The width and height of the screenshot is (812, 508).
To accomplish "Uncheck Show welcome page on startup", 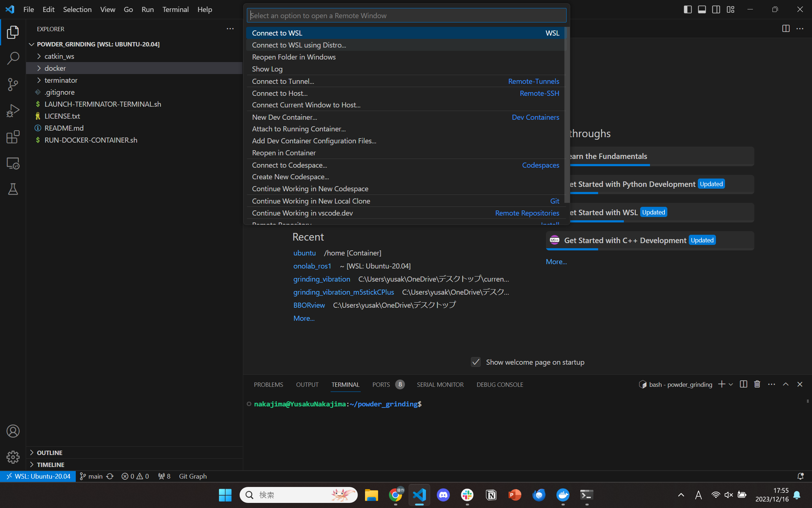I will click(476, 362).
